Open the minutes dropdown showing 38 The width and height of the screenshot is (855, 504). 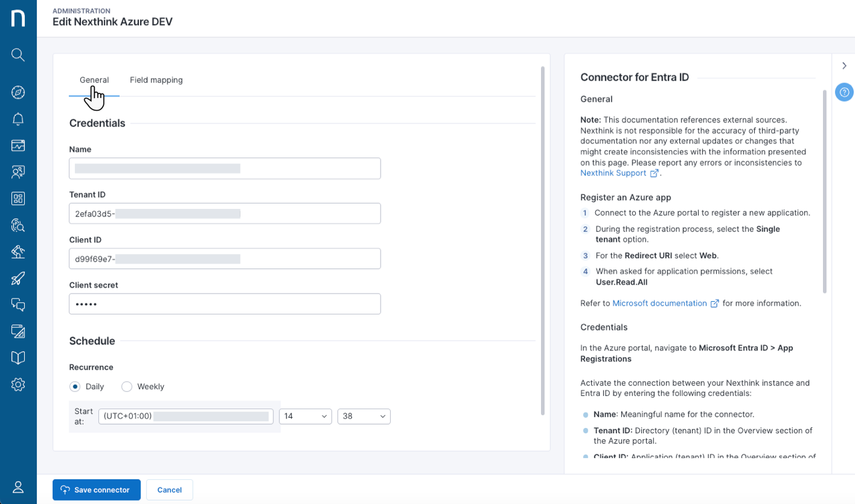363,416
